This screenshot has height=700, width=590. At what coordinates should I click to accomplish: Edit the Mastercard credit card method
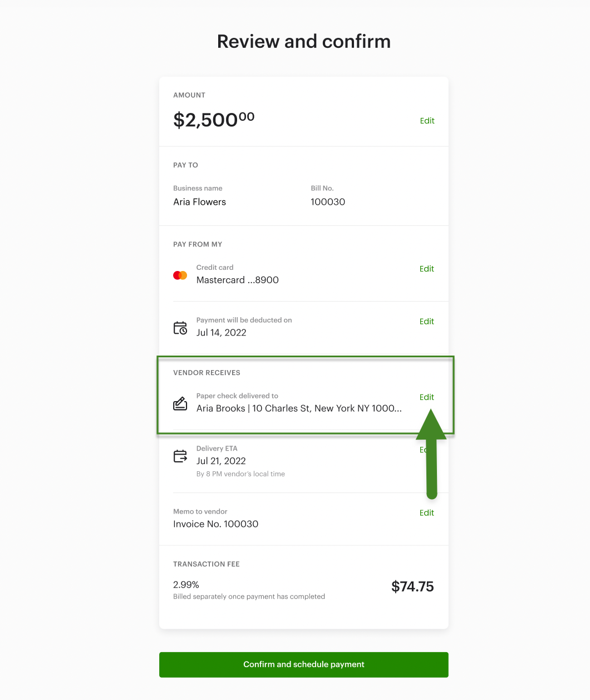click(x=426, y=269)
